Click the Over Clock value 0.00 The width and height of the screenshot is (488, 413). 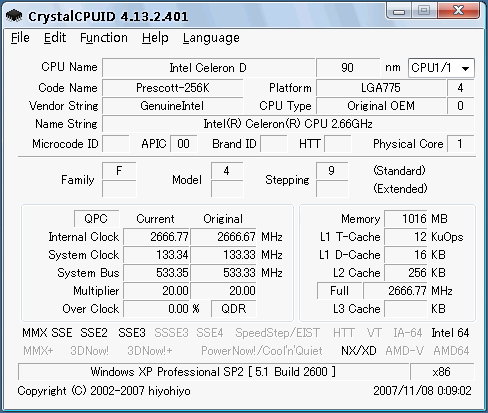point(156,309)
